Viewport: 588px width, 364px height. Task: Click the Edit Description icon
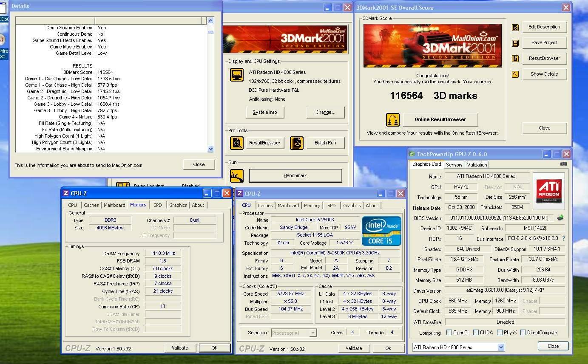[515, 27]
